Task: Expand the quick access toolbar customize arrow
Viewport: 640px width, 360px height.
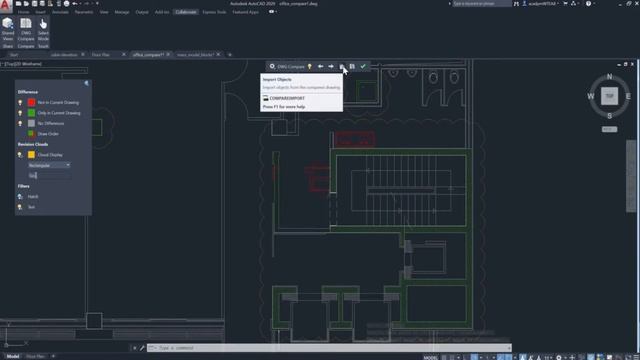Action: pyautogui.click(x=97, y=4)
